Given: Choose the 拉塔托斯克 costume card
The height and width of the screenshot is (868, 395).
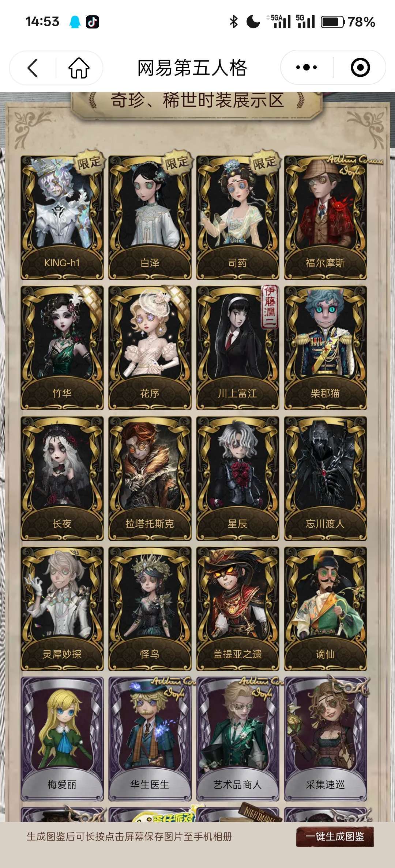Looking at the screenshot, I should pos(150,478).
